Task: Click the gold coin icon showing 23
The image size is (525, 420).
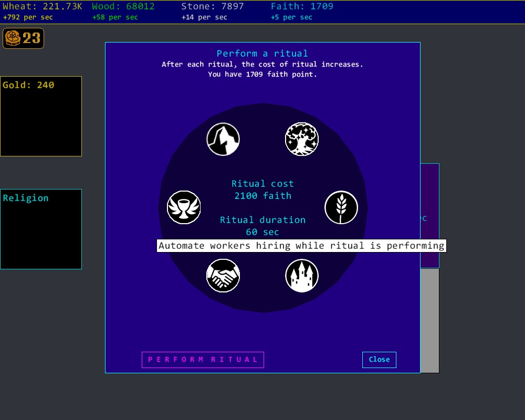Action: (x=24, y=38)
